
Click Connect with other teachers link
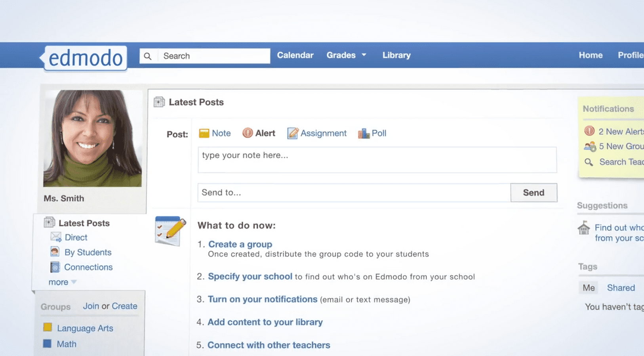pyautogui.click(x=269, y=345)
